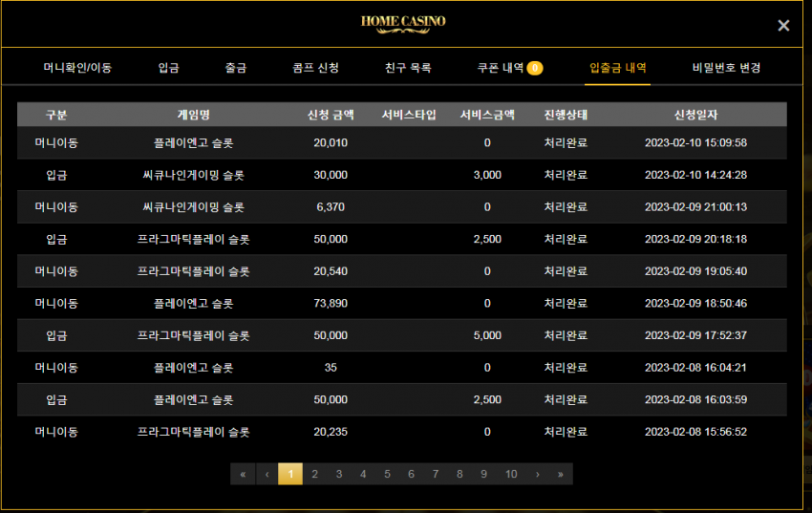Switch to the 출금 tab
Image resolution: width=812 pixels, height=513 pixels.
[x=236, y=68]
